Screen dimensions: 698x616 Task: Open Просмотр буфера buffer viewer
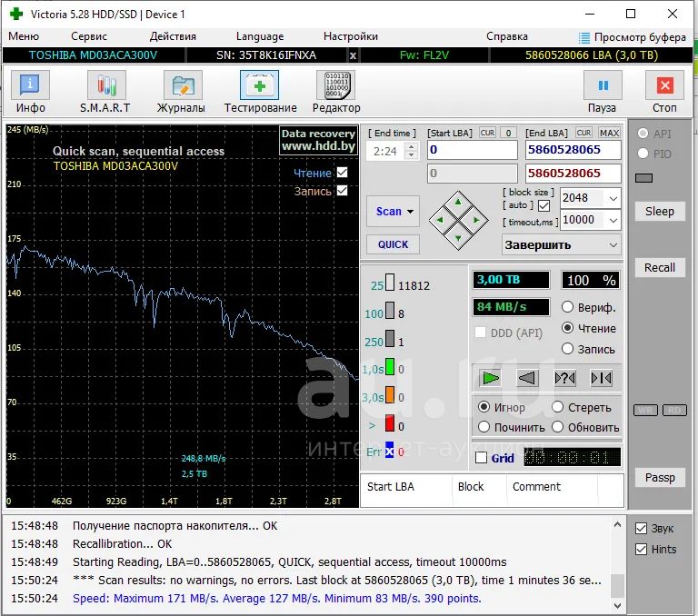(x=633, y=37)
